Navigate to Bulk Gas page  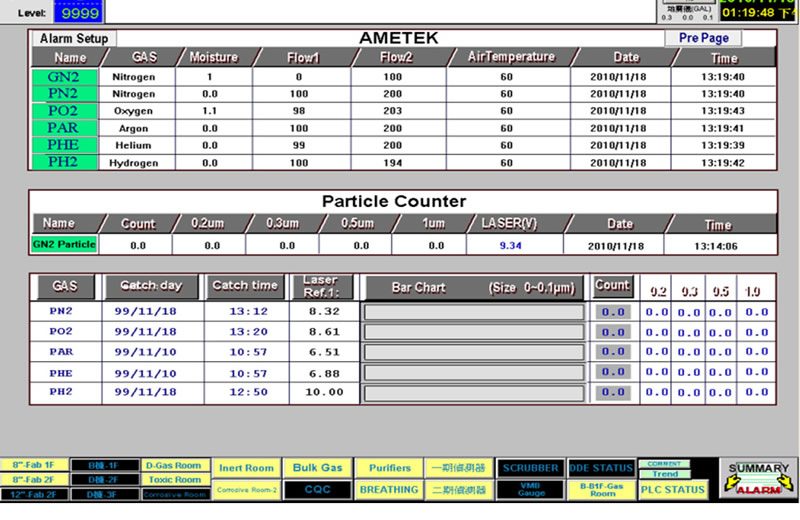(317, 467)
